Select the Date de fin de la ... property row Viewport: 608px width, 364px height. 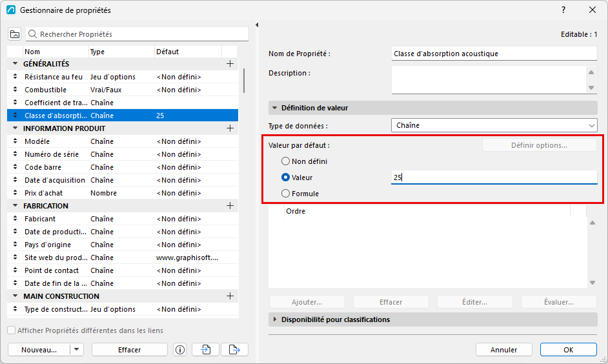pyautogui.click(x=123, y=283)
